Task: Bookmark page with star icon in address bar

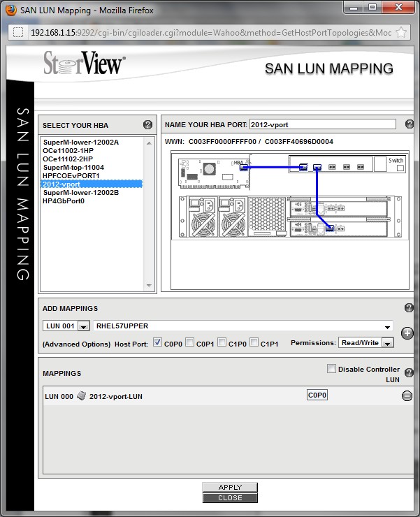Action: [401, 33]
